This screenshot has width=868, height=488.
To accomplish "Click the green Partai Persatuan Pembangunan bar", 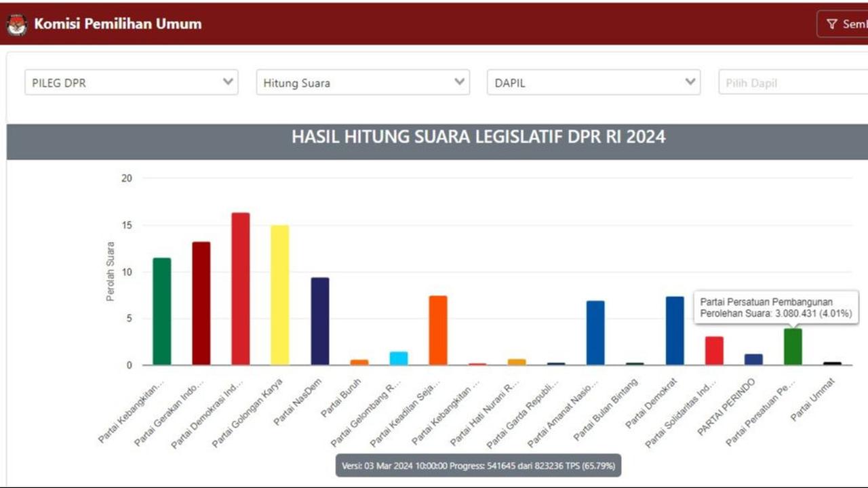I will [793, 346].
